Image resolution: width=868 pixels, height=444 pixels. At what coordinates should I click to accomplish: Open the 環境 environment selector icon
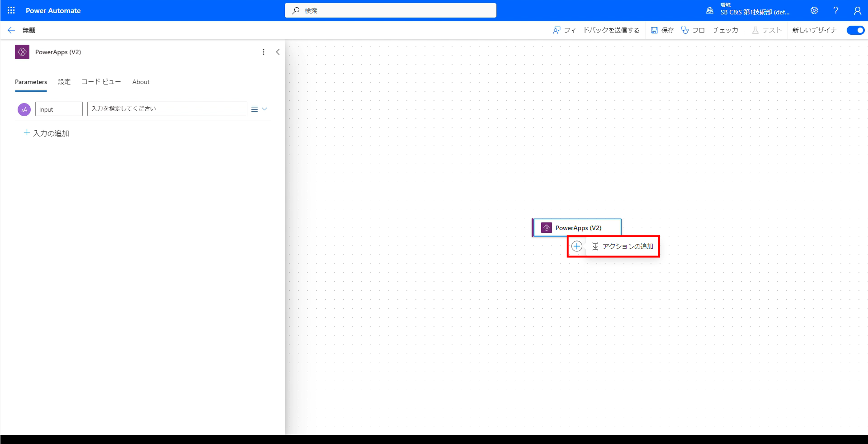(x=710, y=10)
